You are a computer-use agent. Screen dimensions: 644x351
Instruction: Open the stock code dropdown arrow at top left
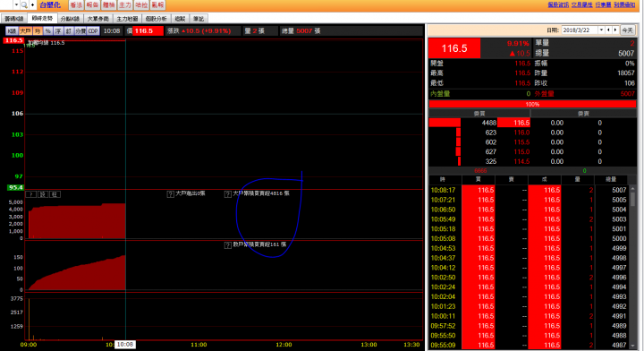(16, 5)
